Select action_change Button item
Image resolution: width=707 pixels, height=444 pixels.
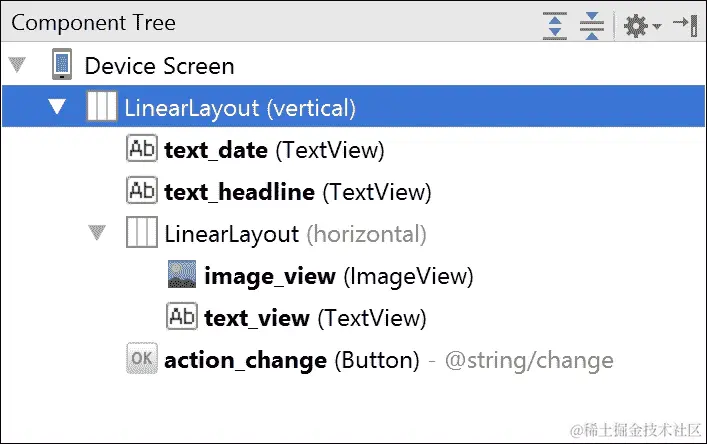245,360
